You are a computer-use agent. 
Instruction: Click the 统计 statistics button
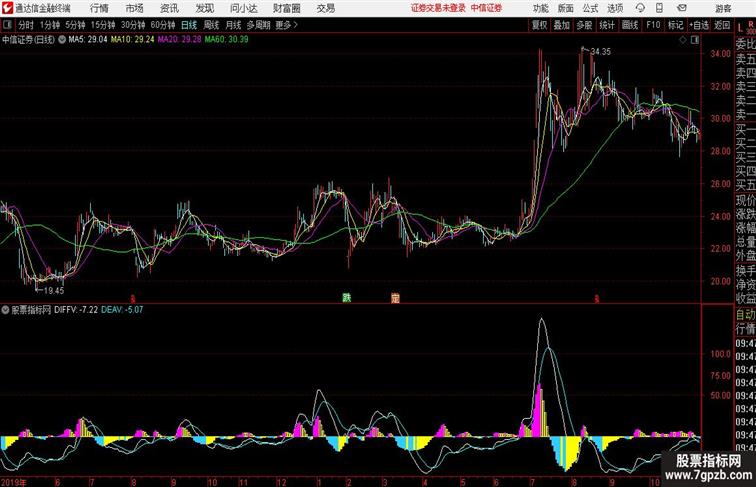607,25
